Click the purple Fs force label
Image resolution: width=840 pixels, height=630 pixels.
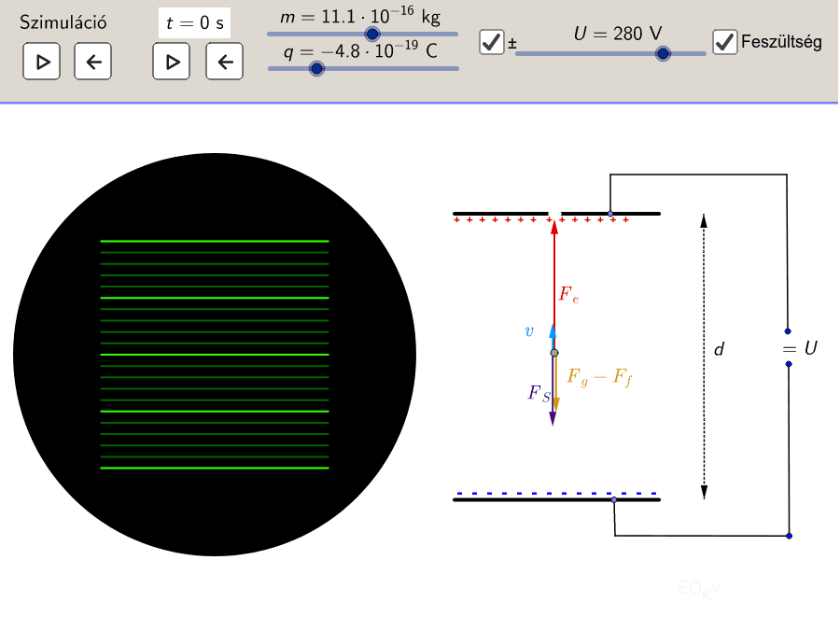tap(538, 394)
